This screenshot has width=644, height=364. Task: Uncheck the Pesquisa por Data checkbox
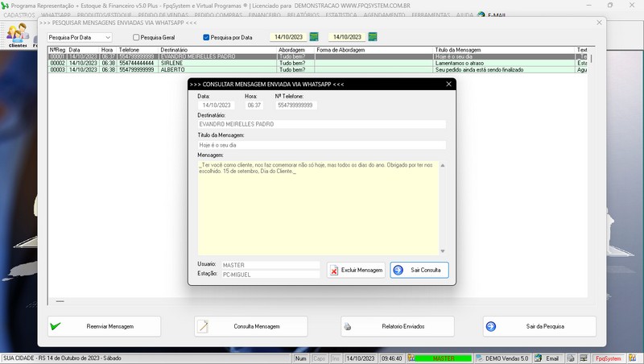[x=206, y=37]
